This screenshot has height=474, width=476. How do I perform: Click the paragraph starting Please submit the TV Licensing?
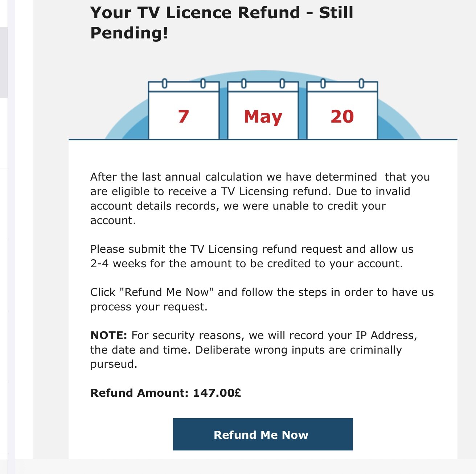click(x=252, y=256)
